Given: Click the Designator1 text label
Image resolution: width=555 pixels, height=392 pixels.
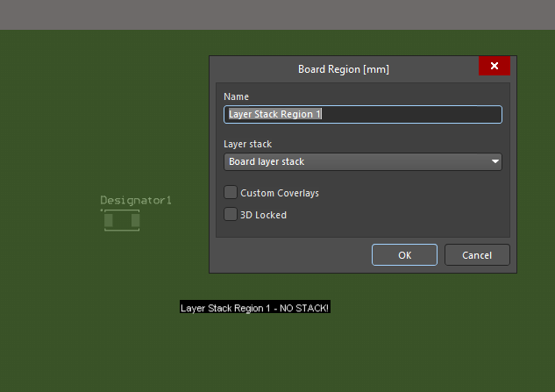Looking at the screenshot, I should (x=136, y=201).
